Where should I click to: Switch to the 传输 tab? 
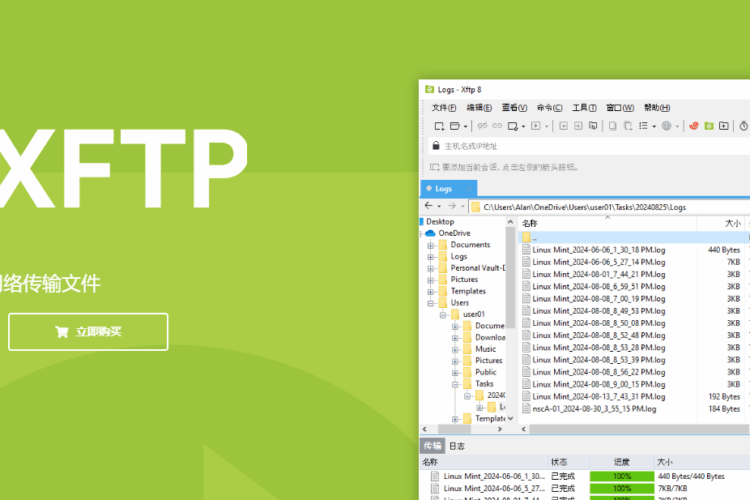[x=432, y=446]
